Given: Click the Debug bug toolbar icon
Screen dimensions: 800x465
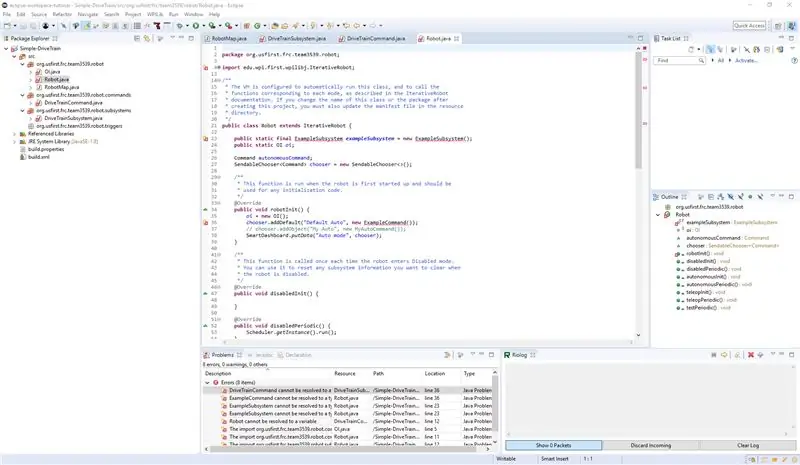Looking at the screenshot, I should coord(180,26).
